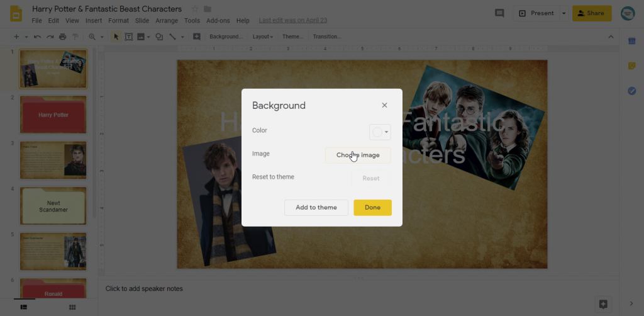Viewport: 644px width, 316px height.
Task: Open the Help menu
Action: click(x=243, y=21)
